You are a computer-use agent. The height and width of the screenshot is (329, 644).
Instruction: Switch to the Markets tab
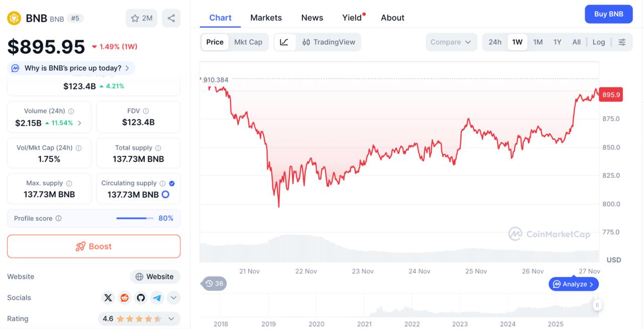tap(266, 18)
